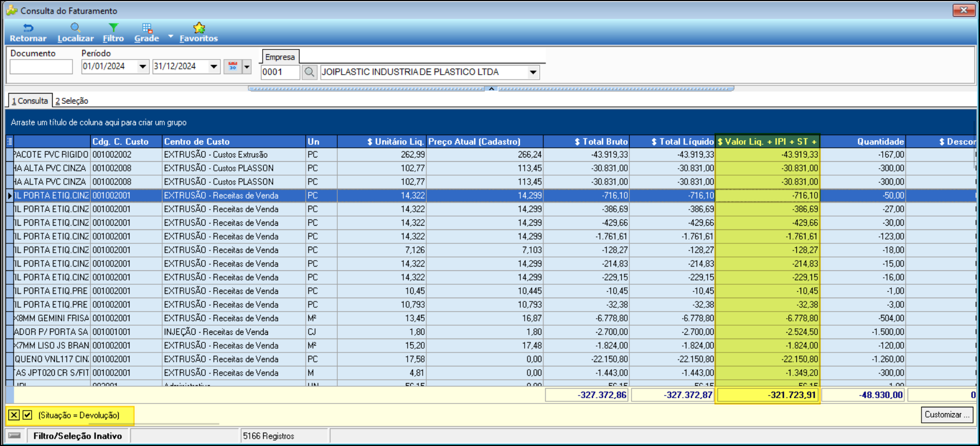Uncheck the Situação = Devolução filter checkbox
The image size is (980, 446).
click(27, 415)
